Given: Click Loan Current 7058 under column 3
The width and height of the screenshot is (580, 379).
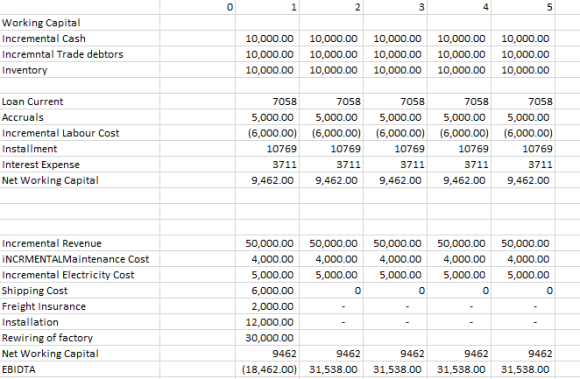Looking at the screenshot, I should (x=395, y=101).
